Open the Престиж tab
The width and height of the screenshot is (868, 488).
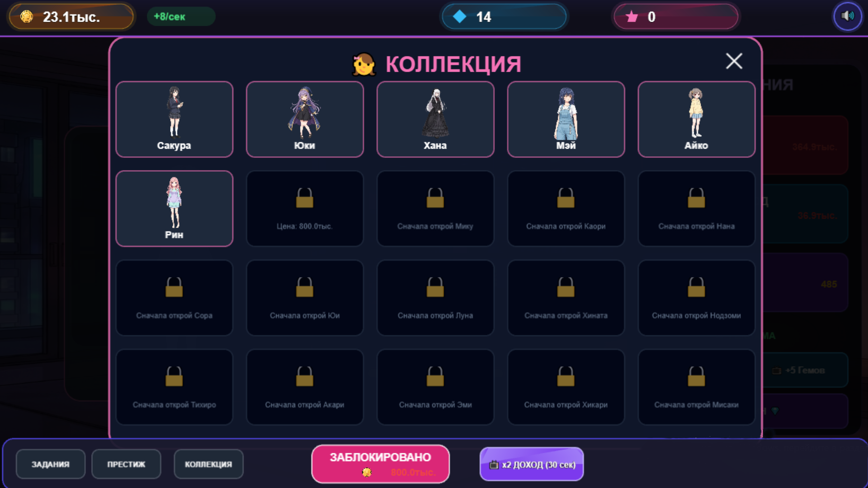126,464
